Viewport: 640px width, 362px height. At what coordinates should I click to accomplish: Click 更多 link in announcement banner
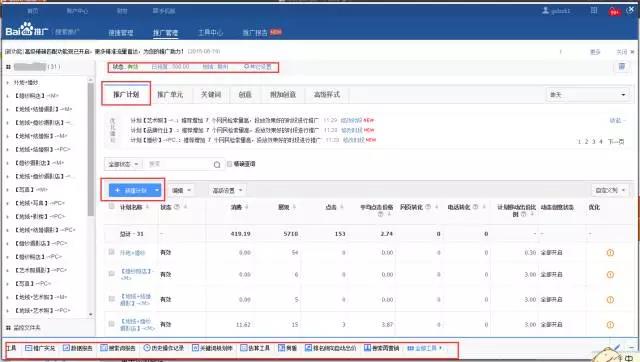595,52
